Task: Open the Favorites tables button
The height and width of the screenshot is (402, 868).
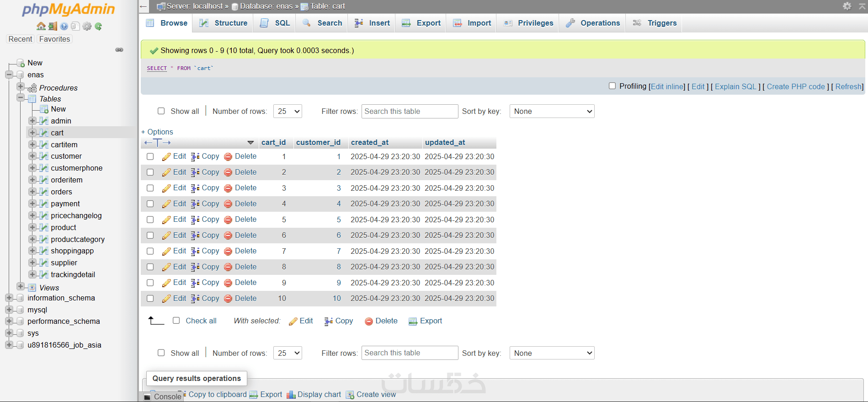Action: click(x=55, y=39)
